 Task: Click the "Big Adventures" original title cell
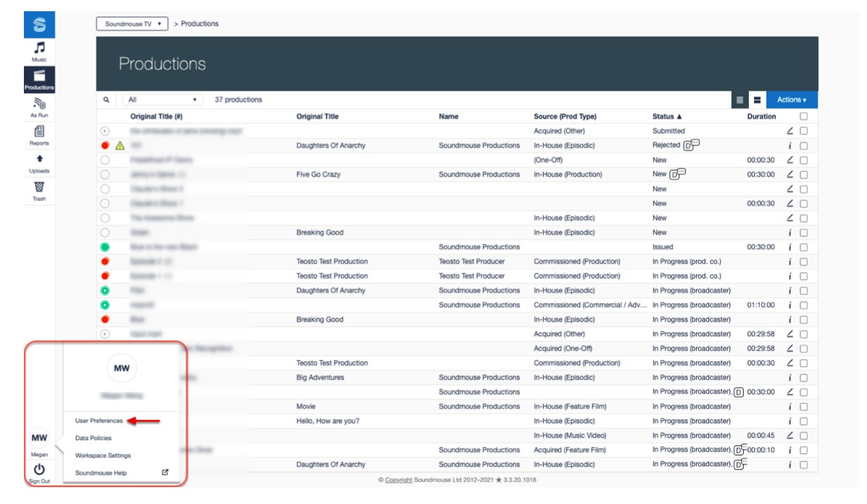321,377
